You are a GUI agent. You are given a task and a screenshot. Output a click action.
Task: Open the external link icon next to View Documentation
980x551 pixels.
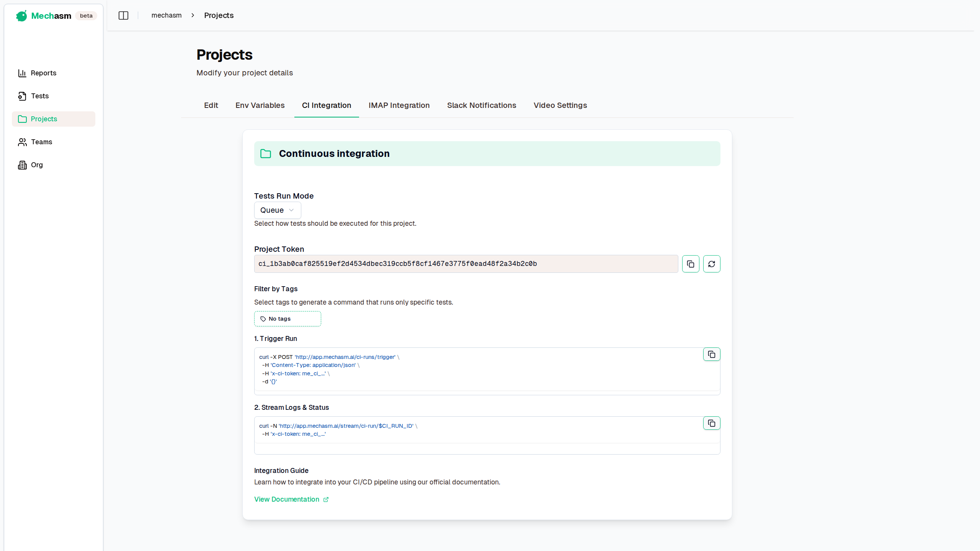[x=326, y=499]
